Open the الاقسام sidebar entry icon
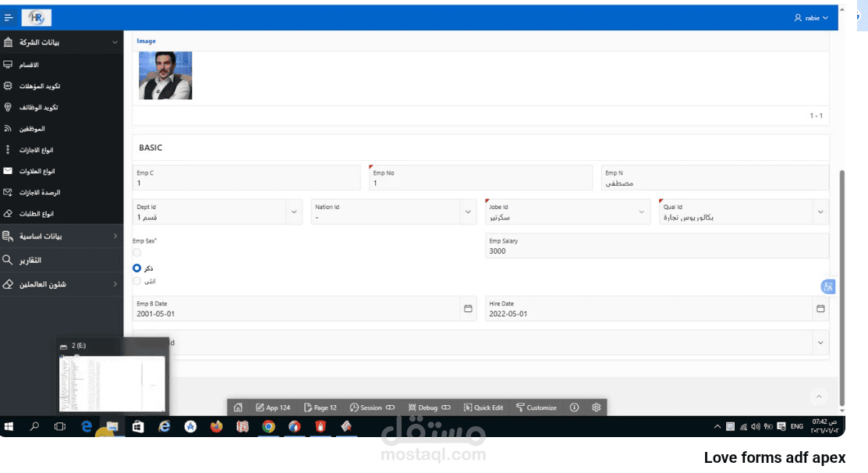868x473 pixels. pyautogui.click(x=8, y=65)
